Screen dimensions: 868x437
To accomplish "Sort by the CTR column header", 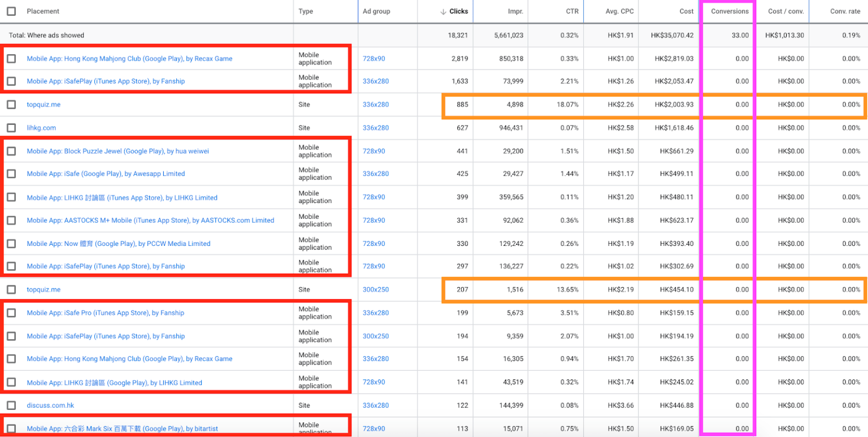I will (573, 11).
